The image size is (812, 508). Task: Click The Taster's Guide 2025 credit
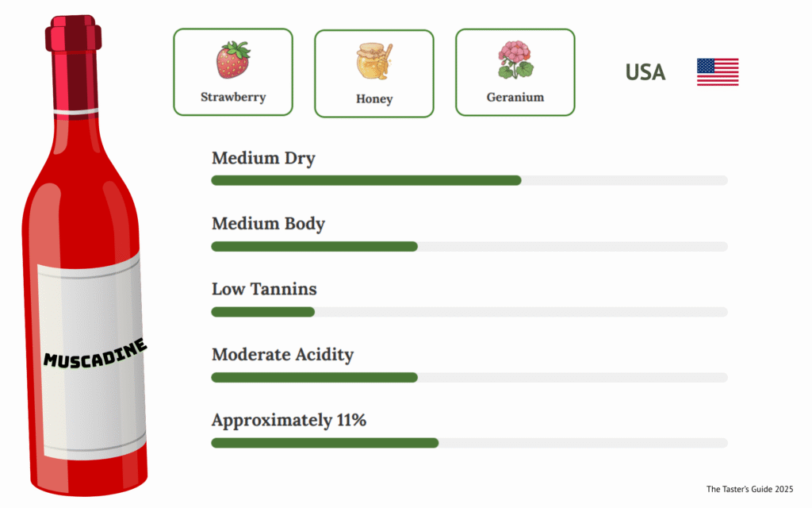(x=749, y=489)
